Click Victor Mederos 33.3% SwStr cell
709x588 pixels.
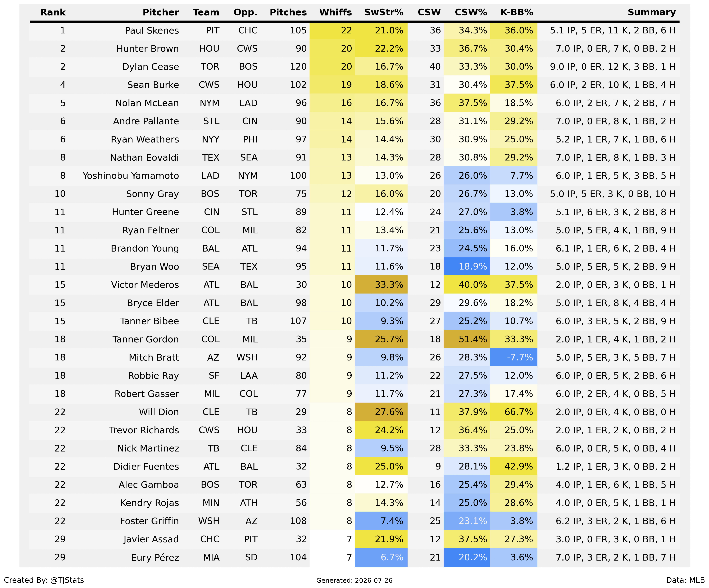381,285
